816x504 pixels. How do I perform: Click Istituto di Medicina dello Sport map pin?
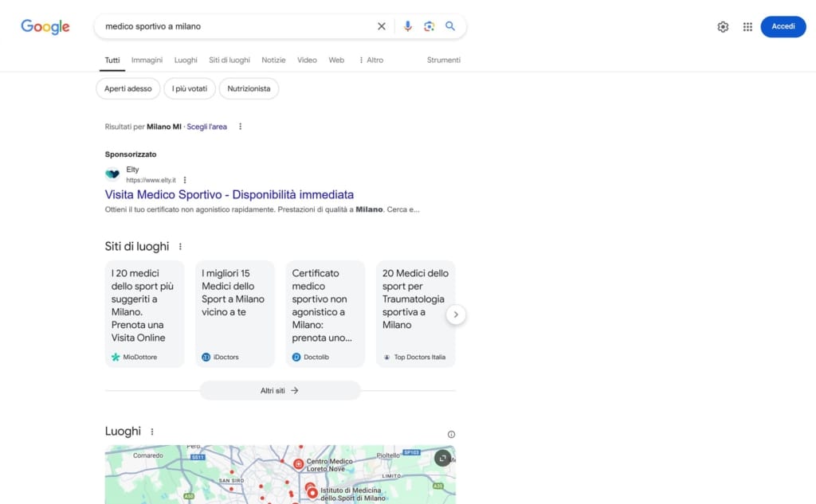click(312, 492)
